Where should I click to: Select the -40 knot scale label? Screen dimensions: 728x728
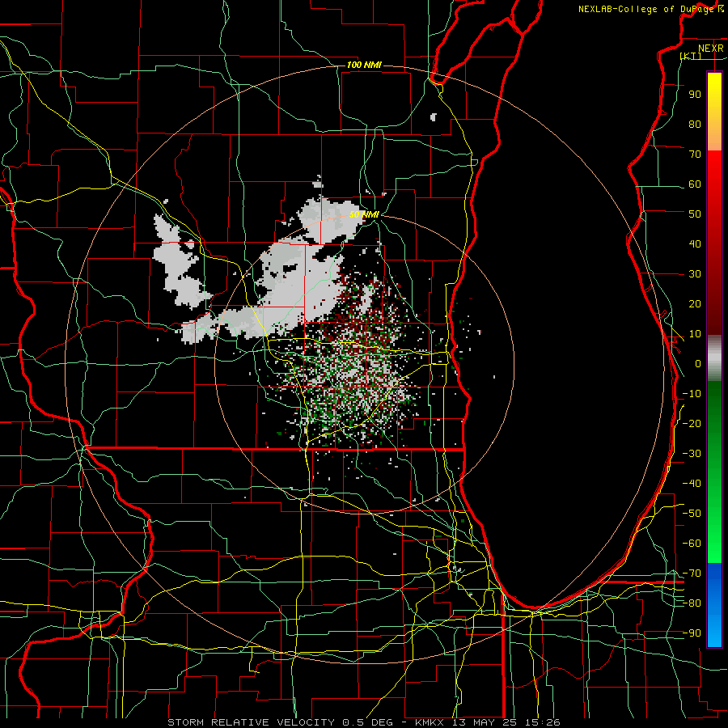point(692,484)
